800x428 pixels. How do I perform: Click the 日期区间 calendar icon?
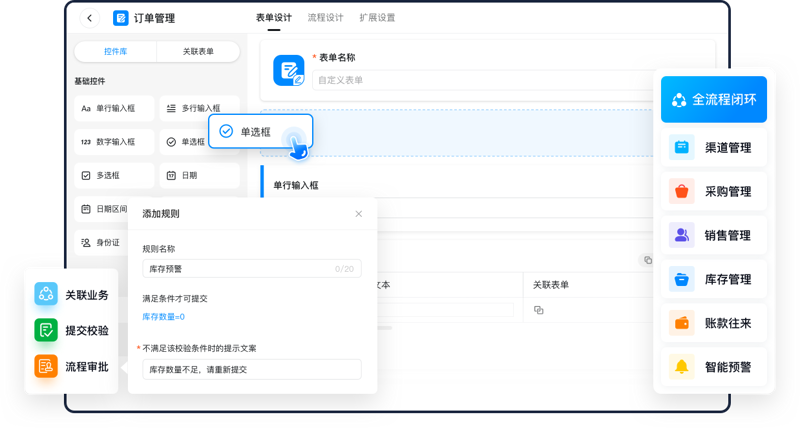tap(86, 209)
